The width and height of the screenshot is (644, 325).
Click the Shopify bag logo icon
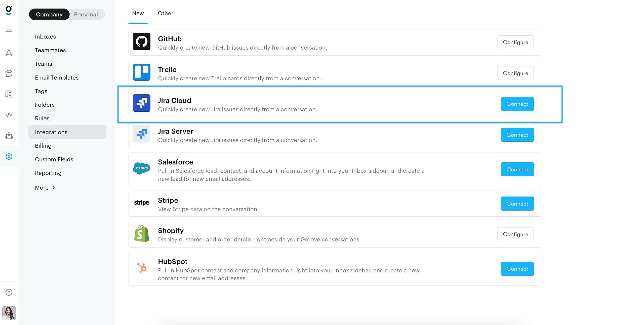click(x=142, y=233)
